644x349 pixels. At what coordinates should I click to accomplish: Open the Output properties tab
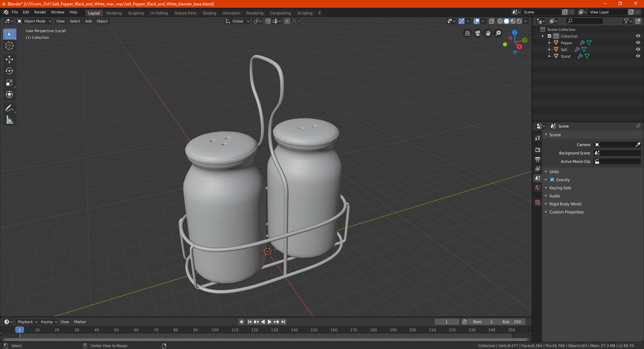(538, 159)
